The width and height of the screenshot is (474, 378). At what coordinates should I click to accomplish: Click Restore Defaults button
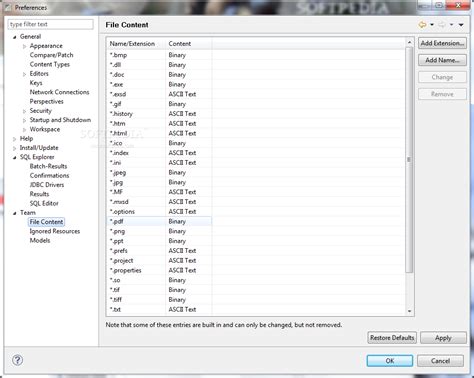pos(392,338)
